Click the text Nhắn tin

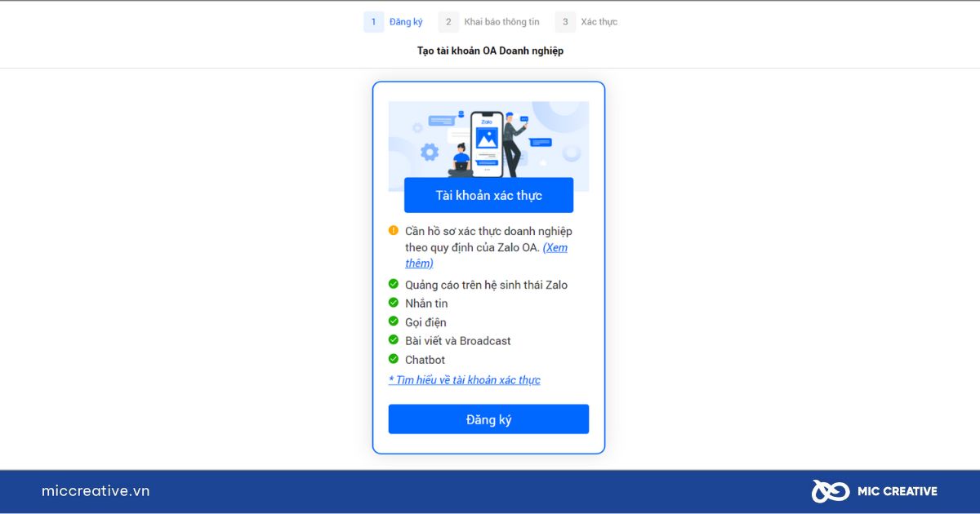(426, 304)
